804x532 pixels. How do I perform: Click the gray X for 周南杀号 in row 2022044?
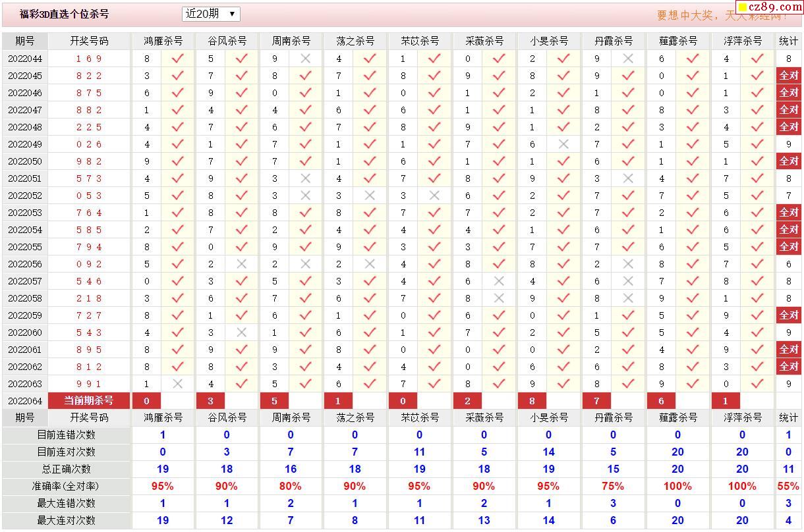click(305, 59)
